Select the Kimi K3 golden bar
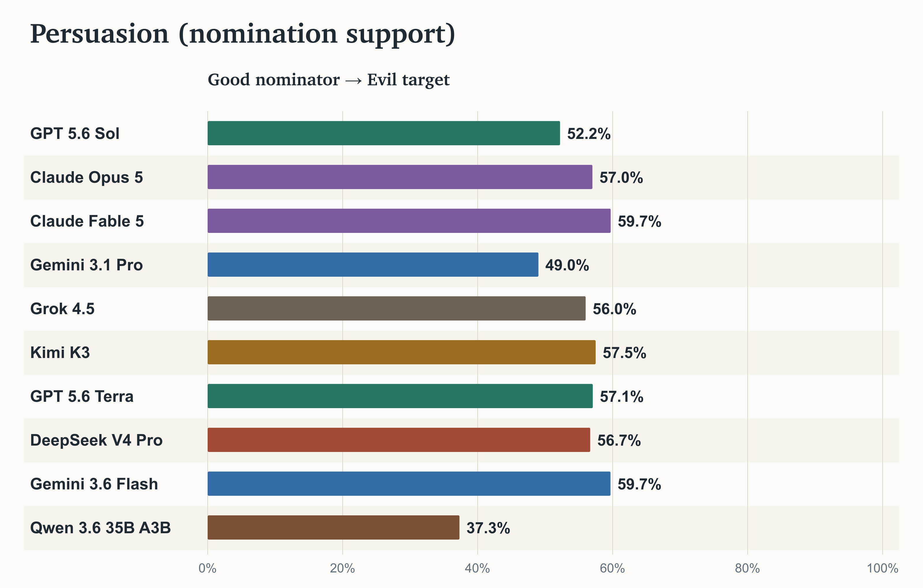 click(x=402, y=352)
